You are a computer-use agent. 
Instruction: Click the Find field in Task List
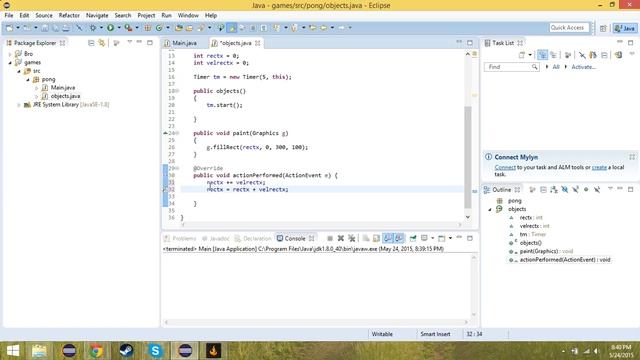[511, 67]
